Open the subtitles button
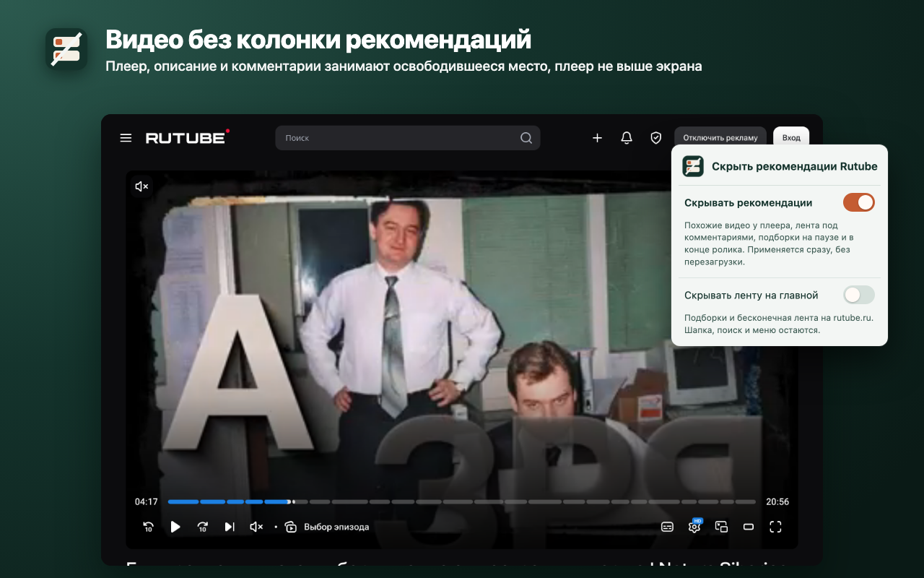 click(668, 527)
